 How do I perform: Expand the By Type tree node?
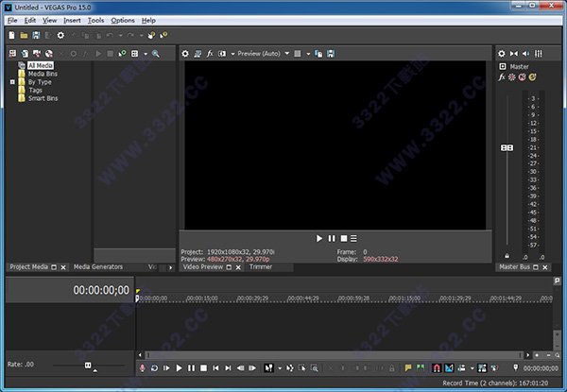(12, 82)
